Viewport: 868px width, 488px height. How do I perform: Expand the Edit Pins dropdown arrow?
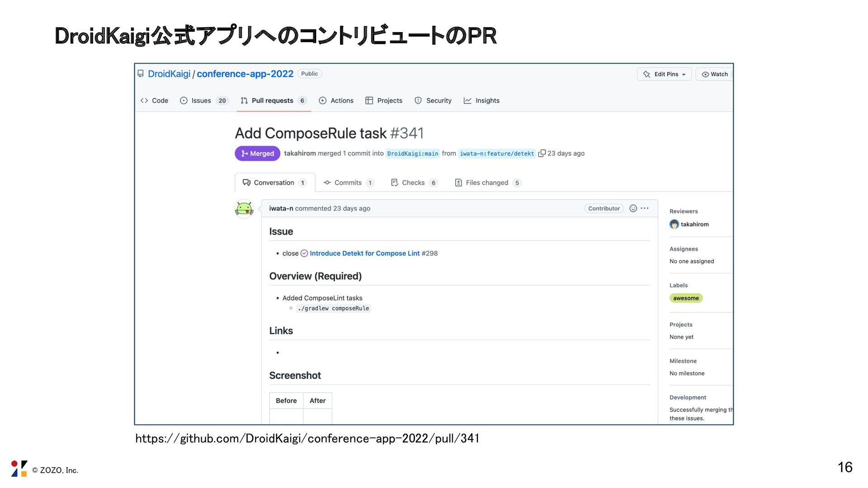click(x=684, y=75)
